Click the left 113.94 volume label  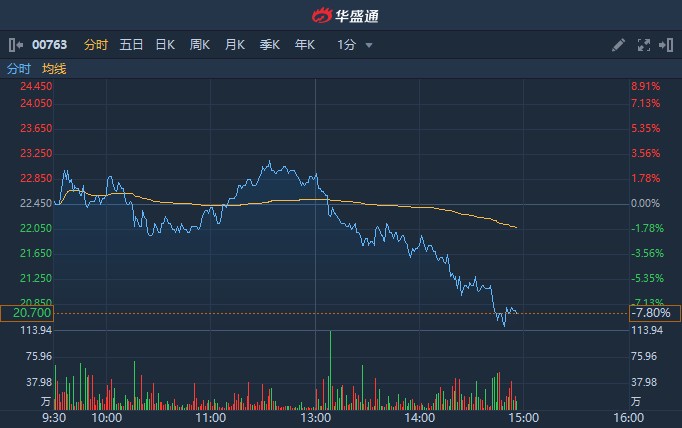[36, 331]
